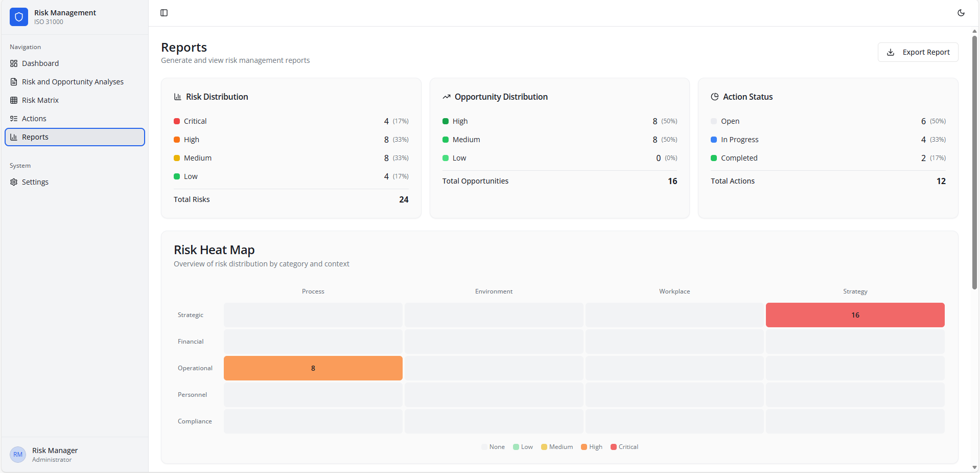980x473 pixels.
Task: Open the Dashboard navigation icon
Action: pyautogui.click(x=13, y=63)
